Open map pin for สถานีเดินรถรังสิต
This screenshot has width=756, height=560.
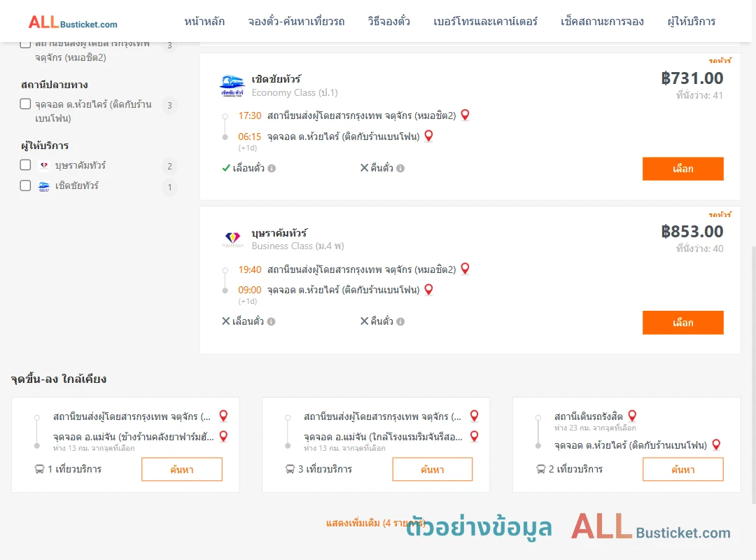[x=632, y=415]
